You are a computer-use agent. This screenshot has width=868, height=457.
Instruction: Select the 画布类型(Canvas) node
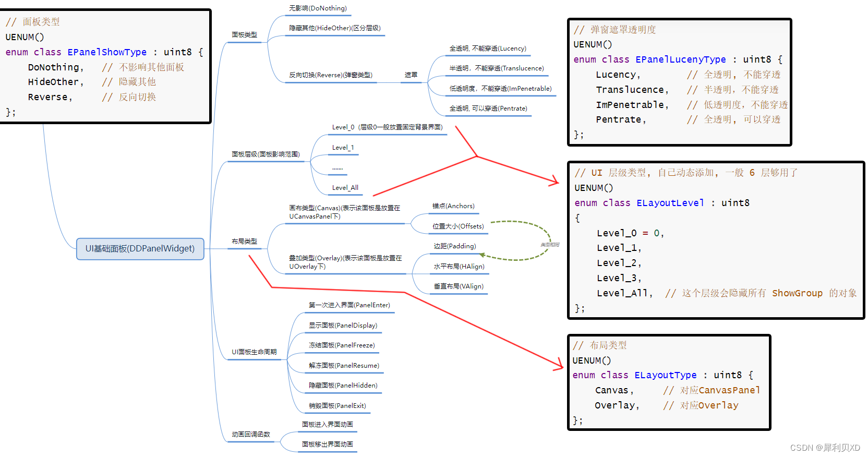click(344, 212)
